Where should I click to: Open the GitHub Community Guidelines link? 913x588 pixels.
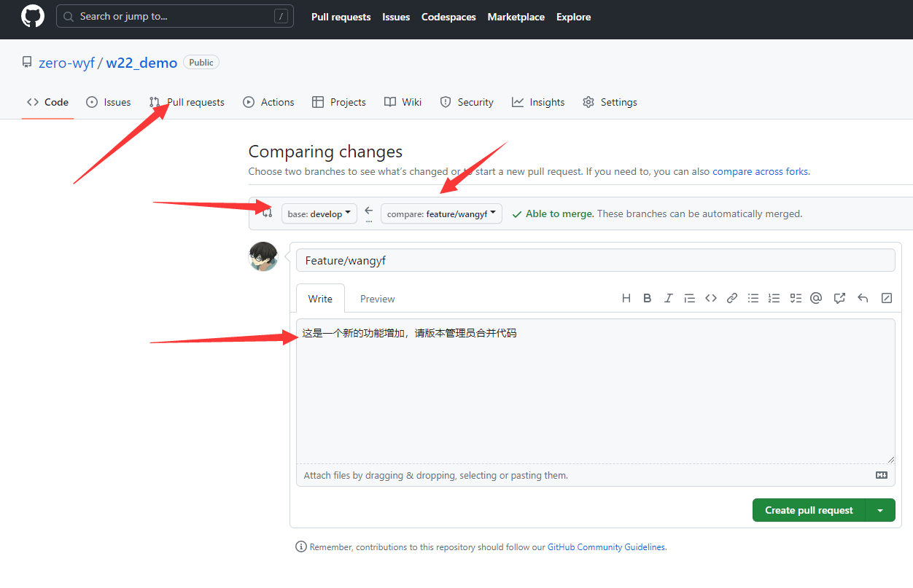pos(606,546)
